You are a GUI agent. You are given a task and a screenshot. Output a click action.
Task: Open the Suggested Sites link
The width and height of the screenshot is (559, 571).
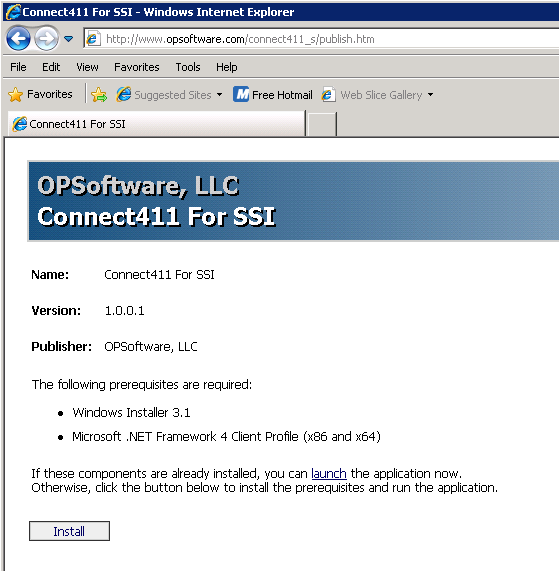coord(164,95)
